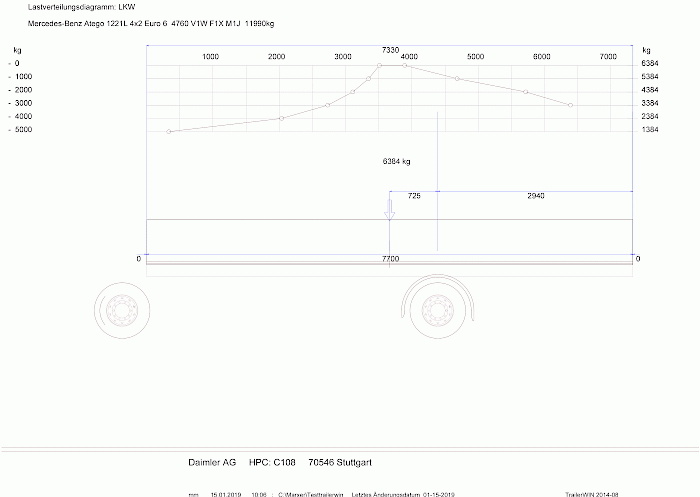Click the 1384 value on the right kg axis
This screenshot has height=497, width=700.
coord(649,130)
